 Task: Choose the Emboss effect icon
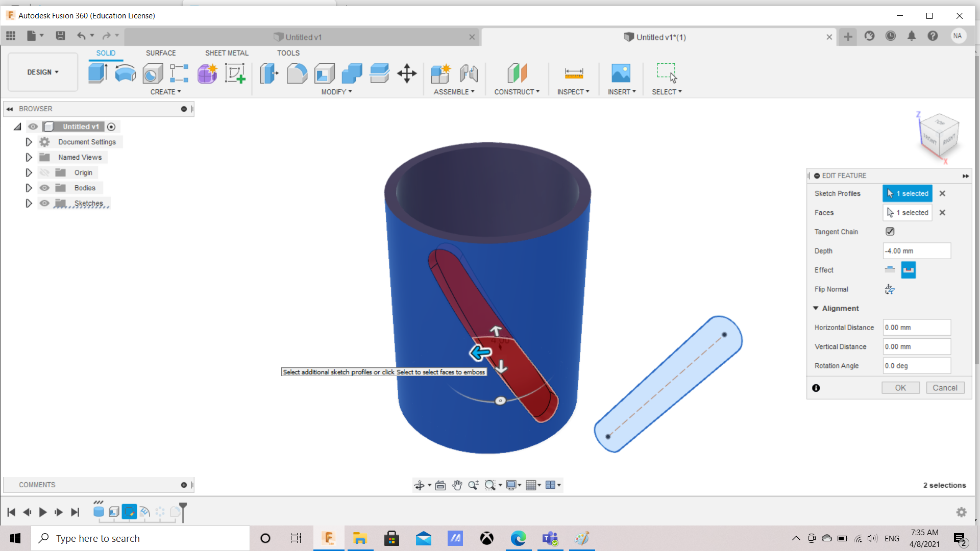tap(890, 270)
